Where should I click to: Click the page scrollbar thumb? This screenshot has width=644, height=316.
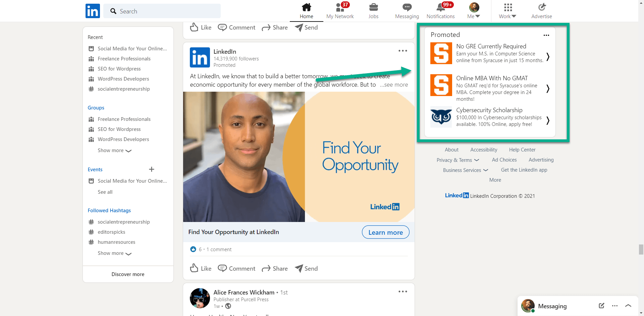click(641, 250)
